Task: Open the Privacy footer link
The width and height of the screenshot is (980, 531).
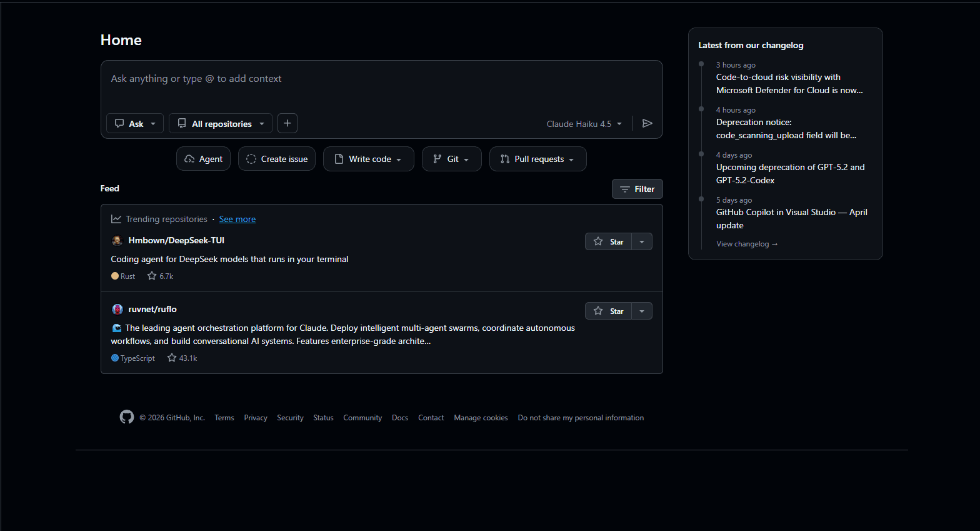Action: (x=256, y=418)
